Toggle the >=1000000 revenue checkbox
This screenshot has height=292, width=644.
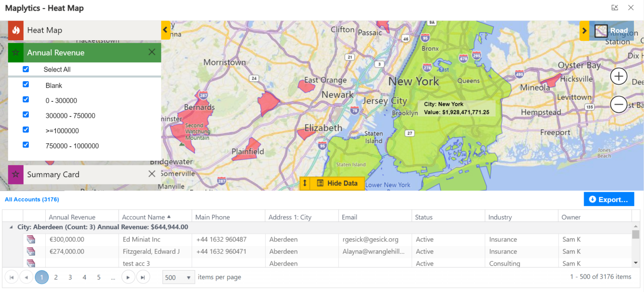pyautogui.click(x=26, y=130)
